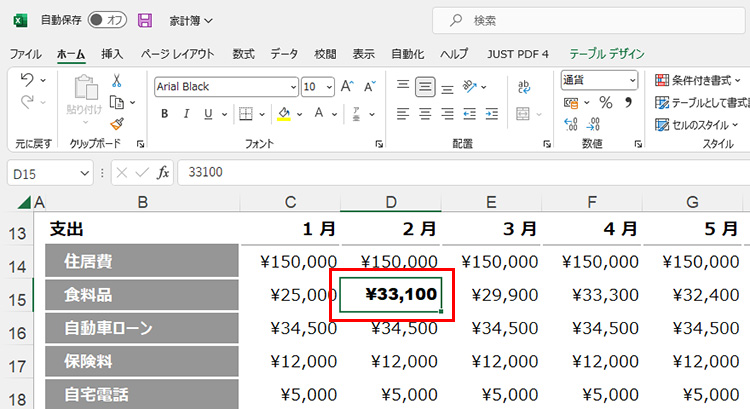Image resolution: width=750 pixels, height=409 pixels.
Task: Toggle Bold formatting
Action: [x=164, y=113]
